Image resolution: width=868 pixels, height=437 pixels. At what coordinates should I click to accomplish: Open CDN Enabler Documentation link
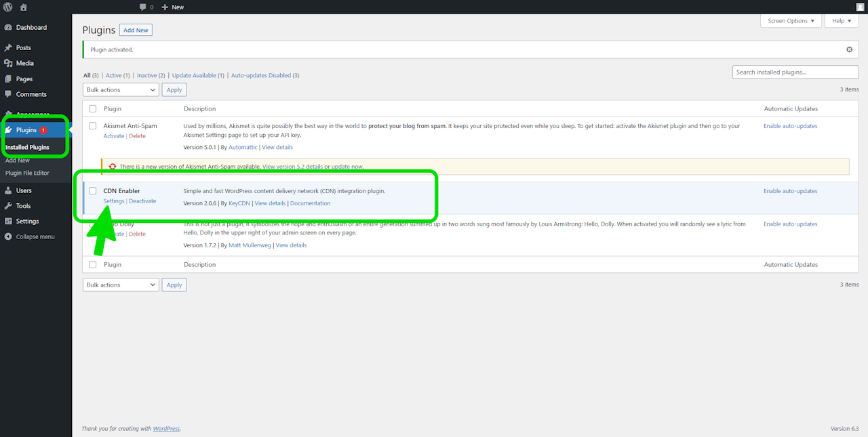(x=311, y=203)
